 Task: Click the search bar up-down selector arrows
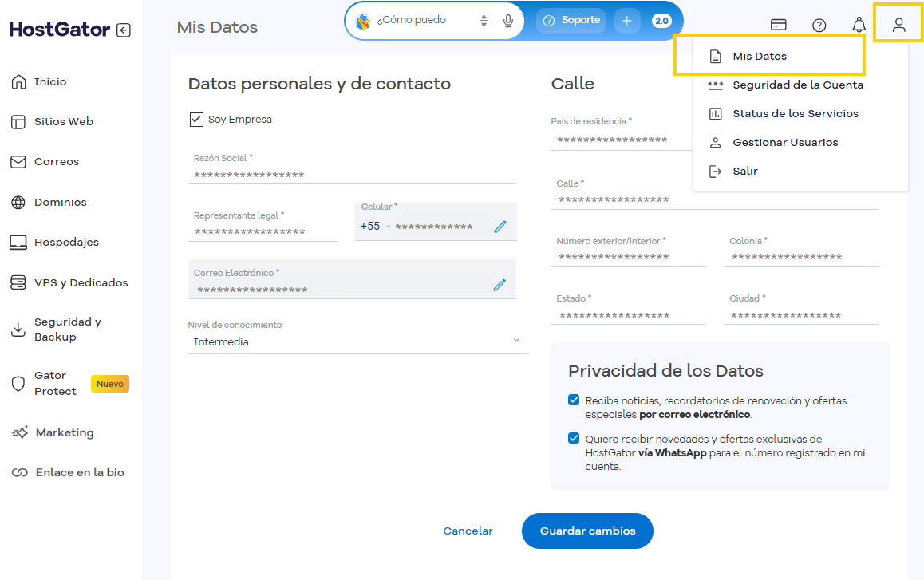[484, 22]
